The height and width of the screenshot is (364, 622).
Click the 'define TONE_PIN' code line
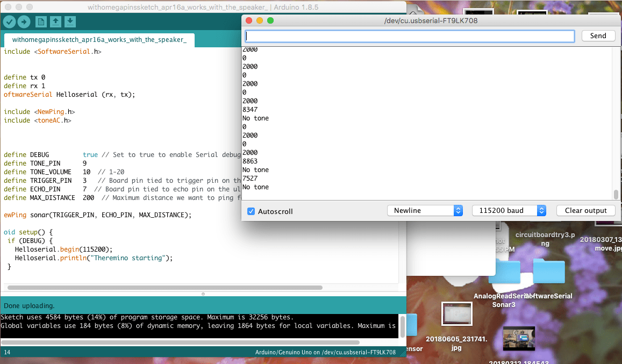45,163
